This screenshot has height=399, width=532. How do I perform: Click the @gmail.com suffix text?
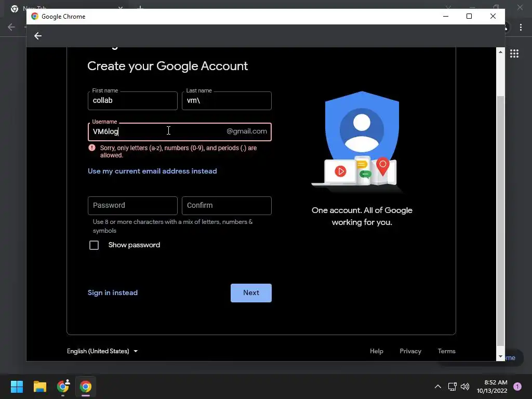[x=247, y=131]
